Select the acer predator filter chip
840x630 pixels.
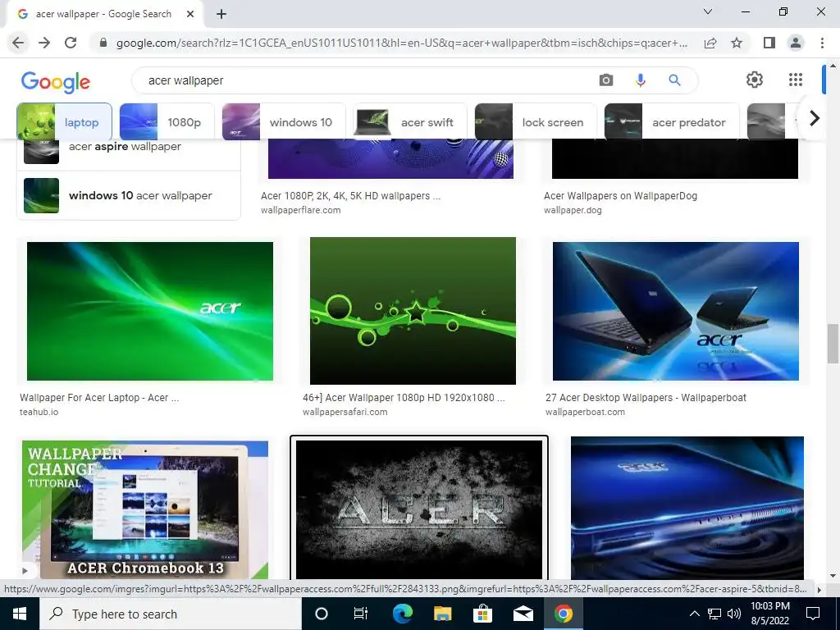click(x=672, y=122)
